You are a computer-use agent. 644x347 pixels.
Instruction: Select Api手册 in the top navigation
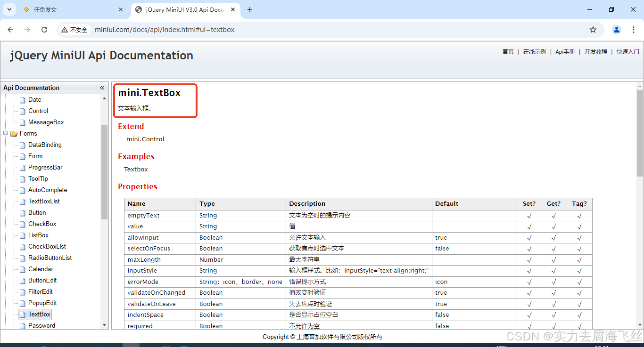(x=565, y=52)
